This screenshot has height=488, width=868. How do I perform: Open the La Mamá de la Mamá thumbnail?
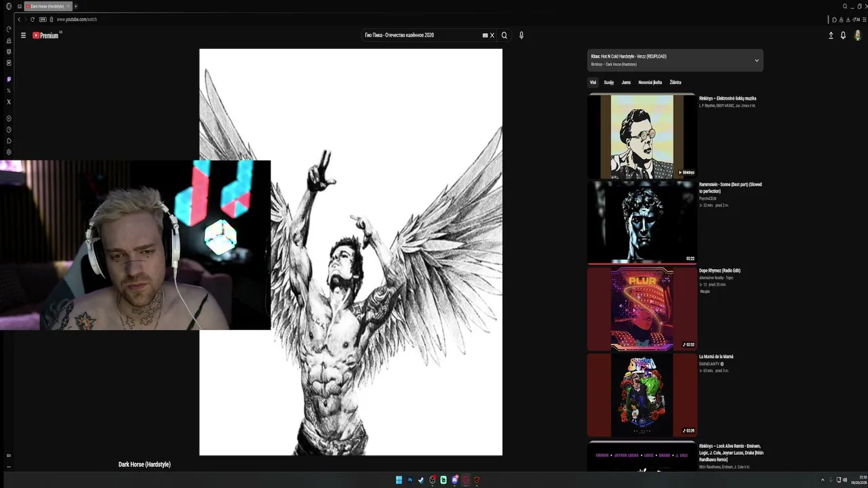click(642, 394)
